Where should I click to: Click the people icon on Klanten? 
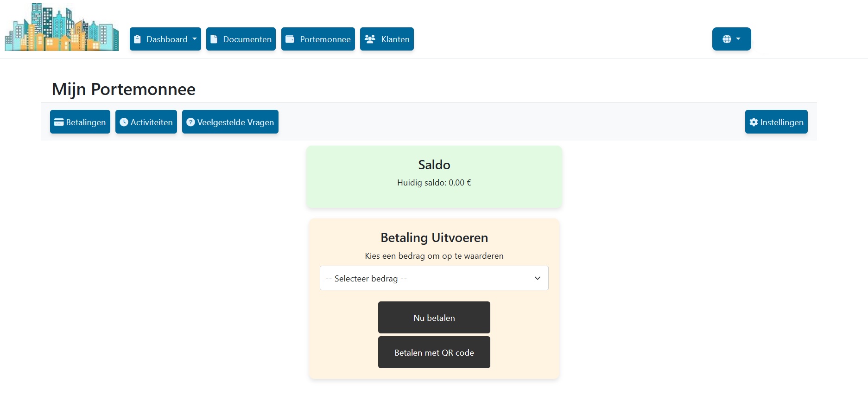click(370, 39)
